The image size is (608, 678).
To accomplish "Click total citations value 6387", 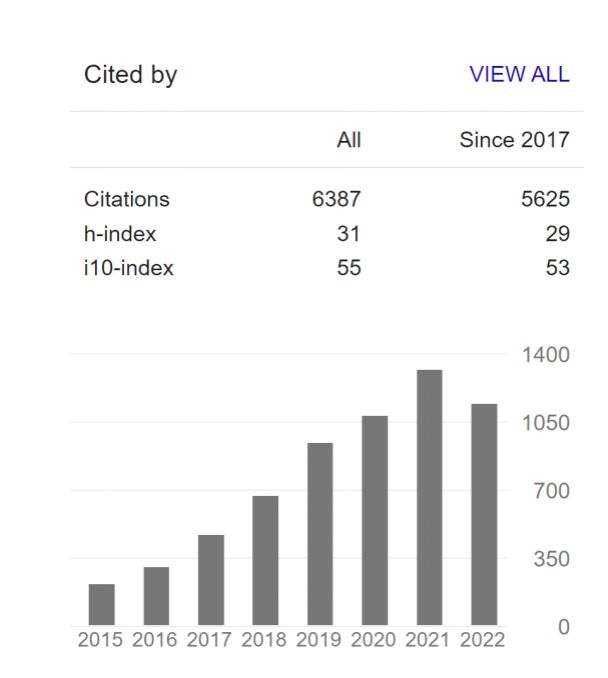I will coord(336,199).
